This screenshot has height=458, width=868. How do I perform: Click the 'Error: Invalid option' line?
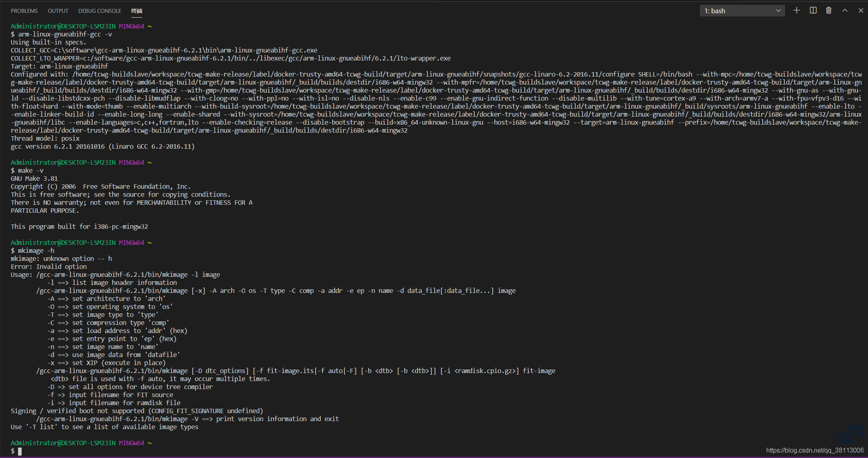point(48,267)
